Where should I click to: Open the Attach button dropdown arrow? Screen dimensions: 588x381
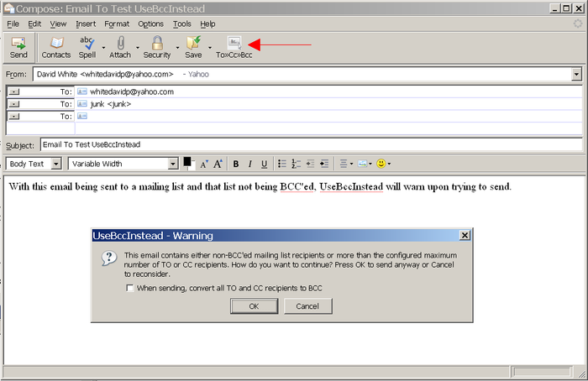click(x=138, y=48)
